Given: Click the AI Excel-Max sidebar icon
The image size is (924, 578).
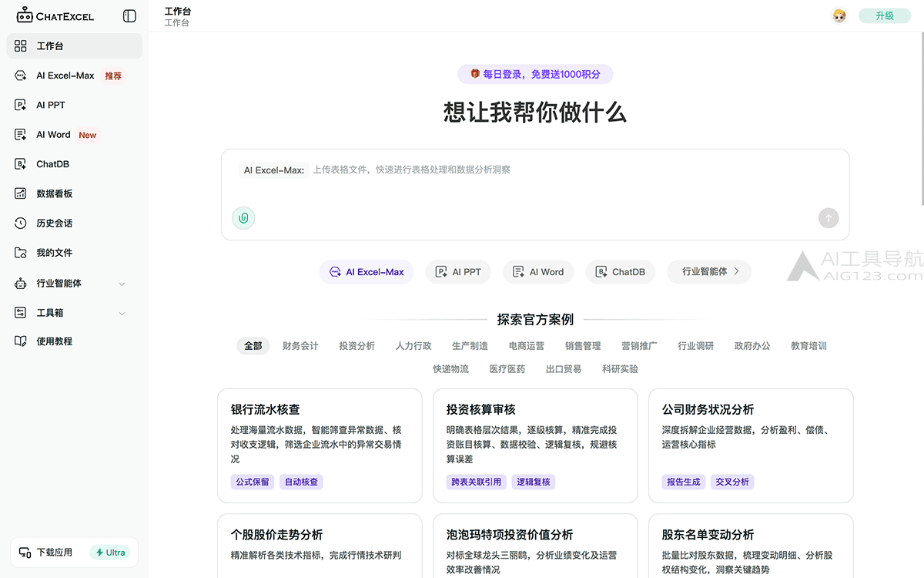Looking at the screenshot, I should pos(21,76).
